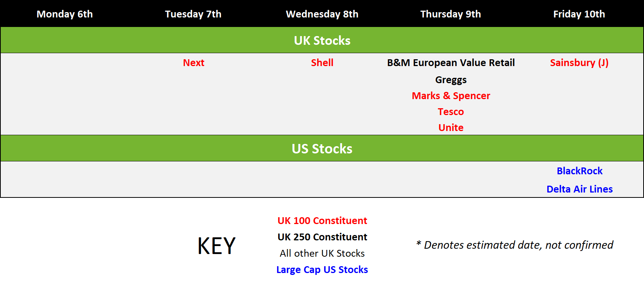This screenshot has height=292, width=644.
Task: Select the Tuesday 7th column header
Action: pos(193,14)
